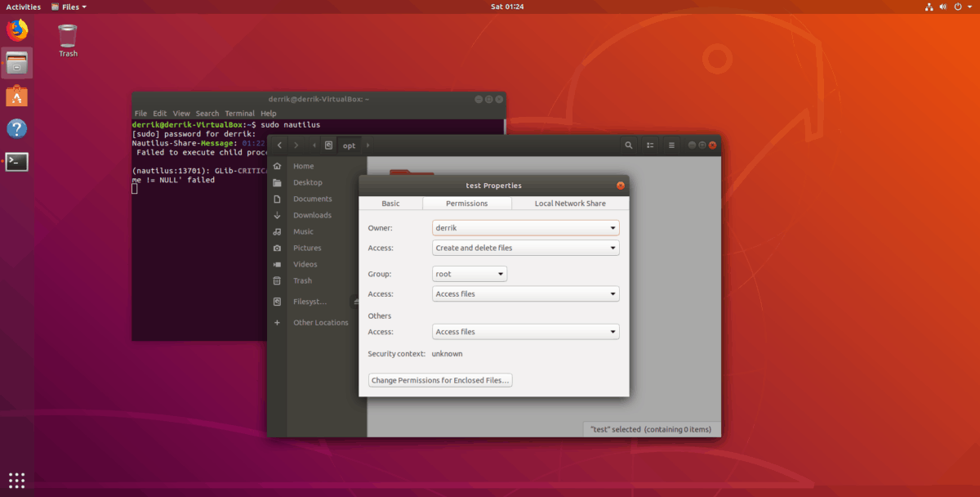Go back in the Files window
Viewport: 980px width, 497px height.
279,145
